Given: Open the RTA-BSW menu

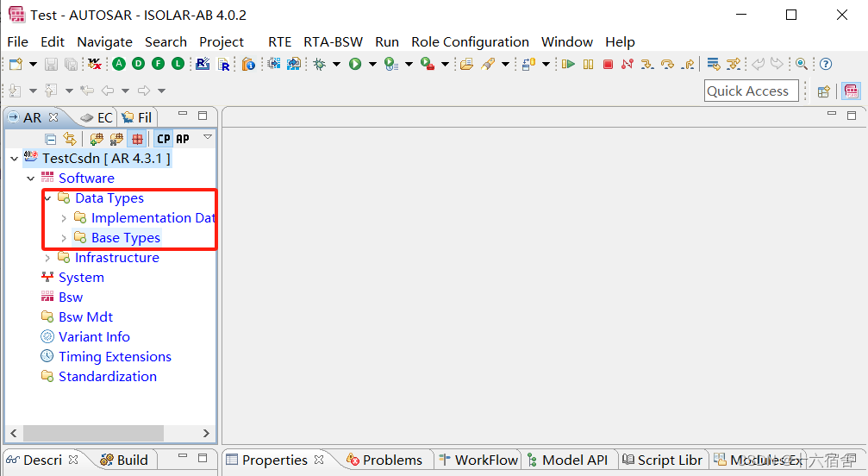Looking at the screenshot, I should (x=333, y=42).
